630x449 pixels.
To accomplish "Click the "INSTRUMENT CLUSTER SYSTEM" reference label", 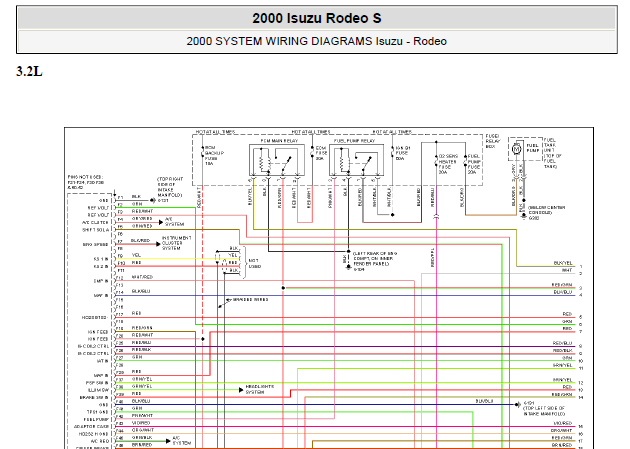I will click(176, 243).
